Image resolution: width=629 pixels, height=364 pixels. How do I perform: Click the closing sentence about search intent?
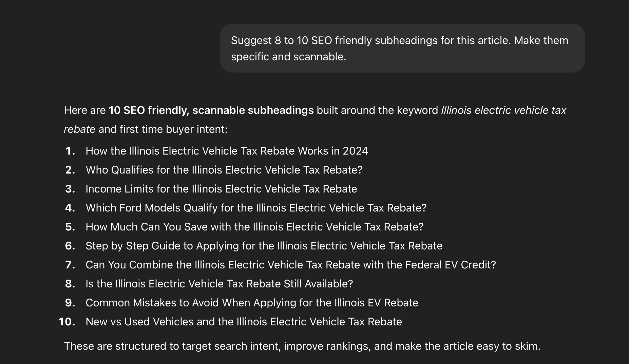tap(302, 346)
